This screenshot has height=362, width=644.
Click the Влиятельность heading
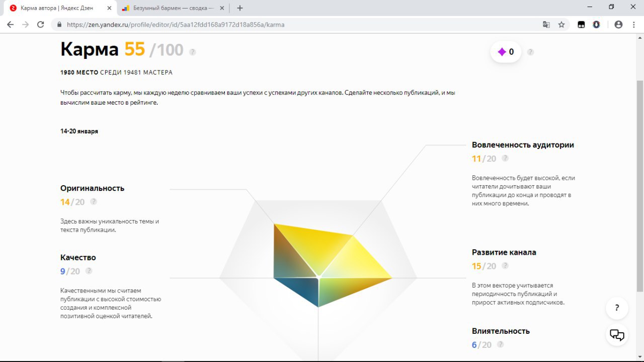point(501,331)
